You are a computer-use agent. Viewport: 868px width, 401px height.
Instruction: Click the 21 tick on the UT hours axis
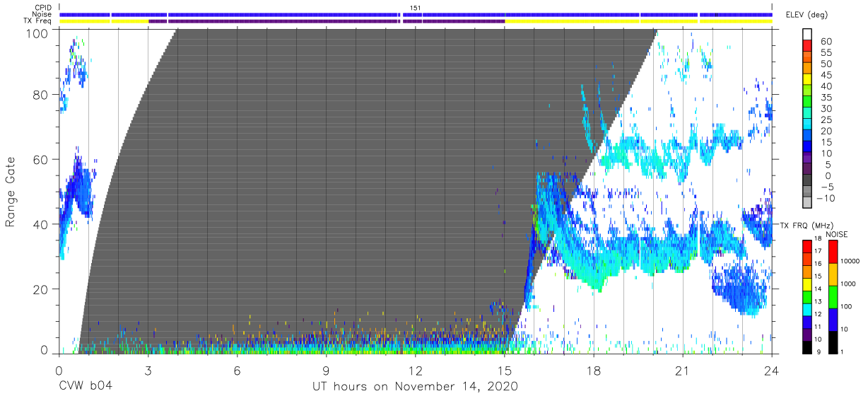[683, 371]
